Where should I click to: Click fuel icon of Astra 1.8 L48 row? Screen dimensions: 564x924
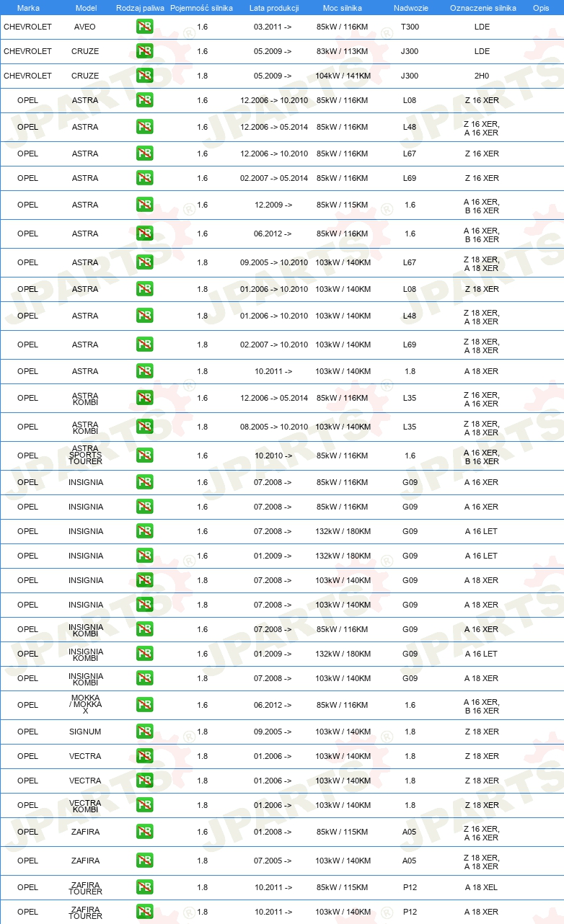click(x=144, y=316)
